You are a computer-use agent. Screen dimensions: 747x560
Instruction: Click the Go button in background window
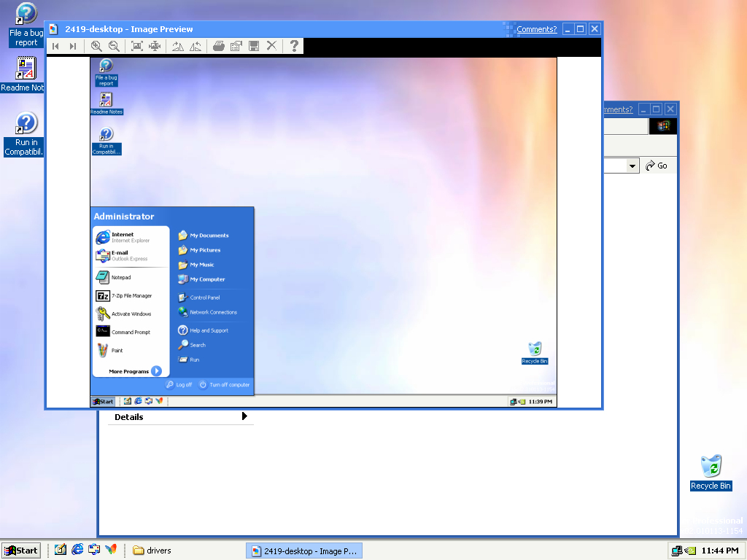click(657, 166)
